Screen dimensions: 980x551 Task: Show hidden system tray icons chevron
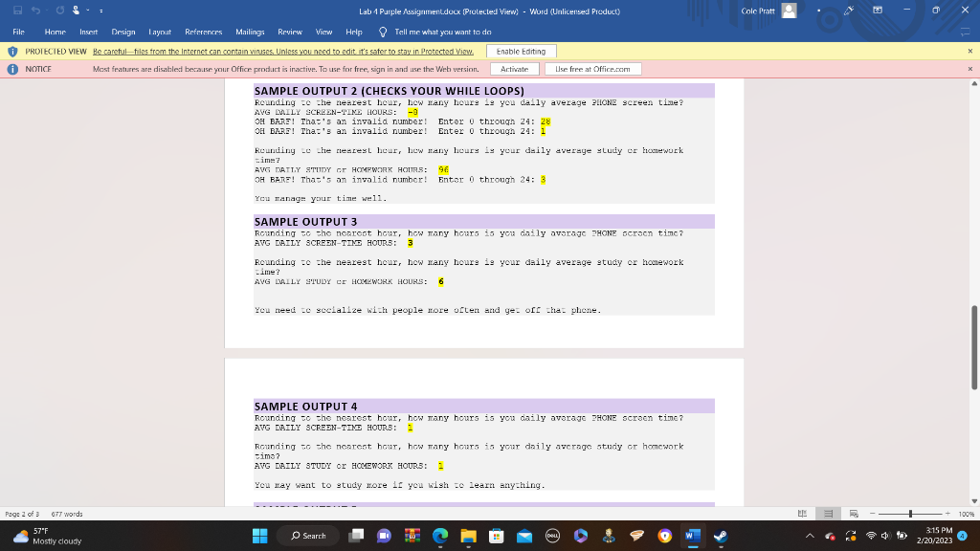click(810, 536)
